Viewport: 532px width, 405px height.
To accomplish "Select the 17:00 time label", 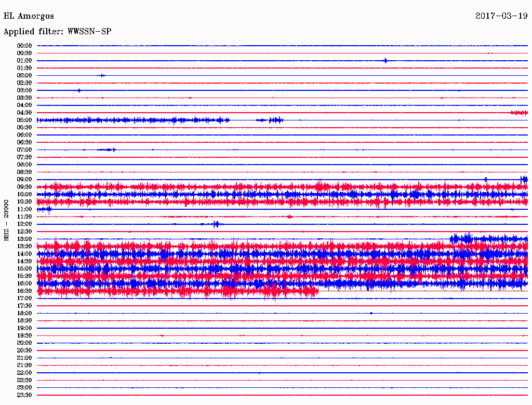I will [x=24, y=298].
